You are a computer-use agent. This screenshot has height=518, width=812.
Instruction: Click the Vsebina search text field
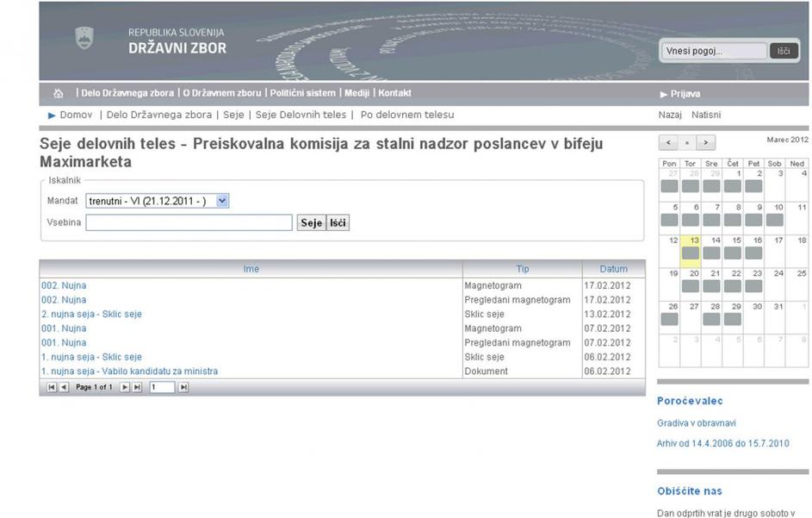point(189,223)
